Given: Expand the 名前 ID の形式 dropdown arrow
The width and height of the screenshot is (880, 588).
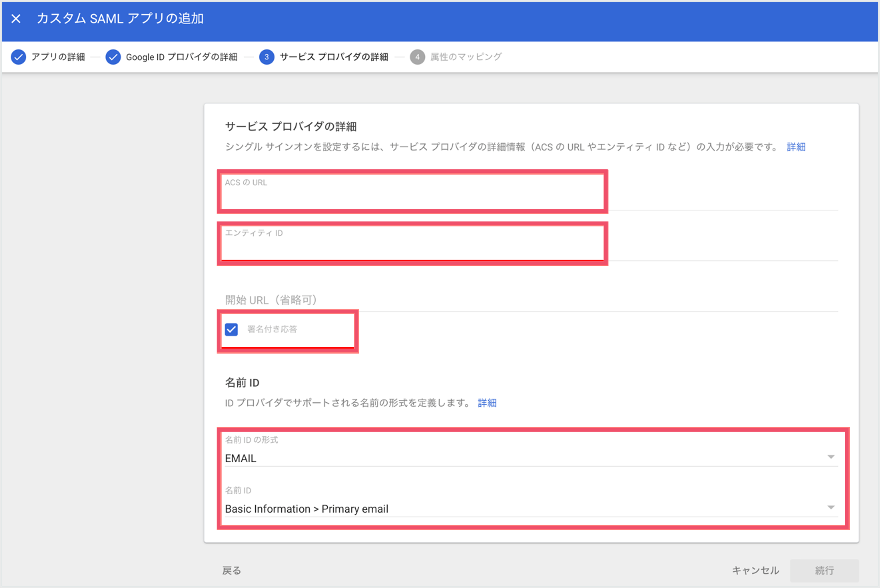Looking at the screenshot, I should [x=831, y=457].
